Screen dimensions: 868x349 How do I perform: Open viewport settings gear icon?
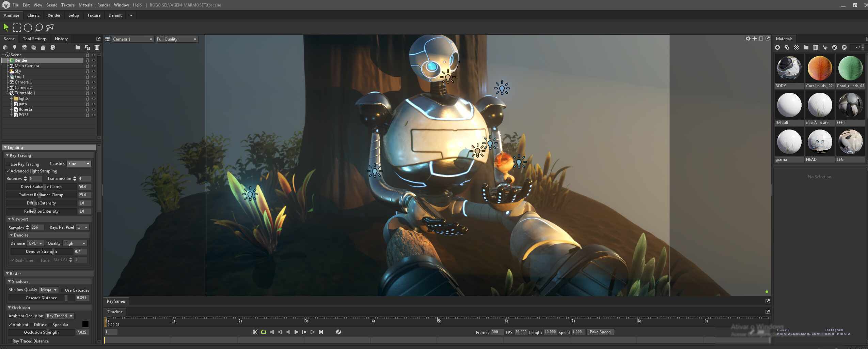tap(748, 39)
